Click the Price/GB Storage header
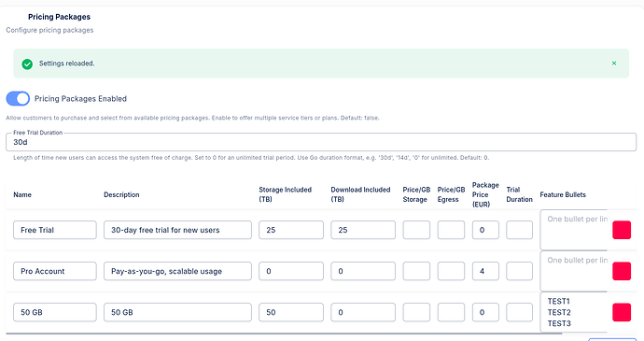Viewport: 644px width, 341px height. (x=416, y=194)
